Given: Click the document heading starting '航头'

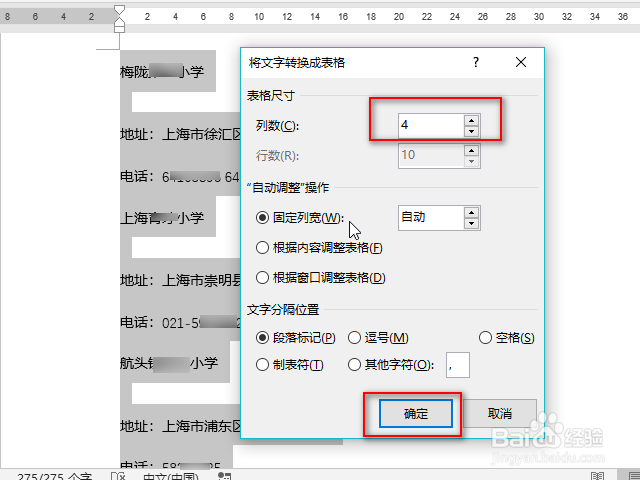Looking at the screenshot, I should pyautogui.click(x=169, y=363).
